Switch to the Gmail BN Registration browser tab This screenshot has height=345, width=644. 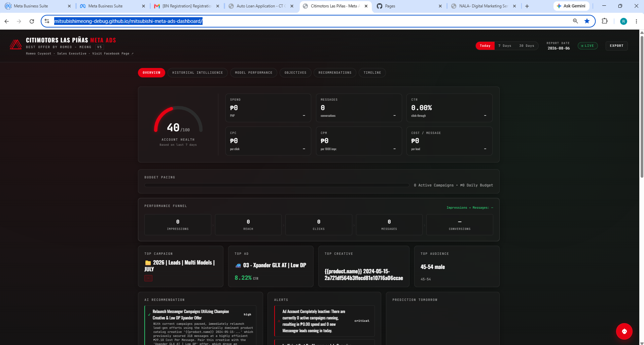187,6
